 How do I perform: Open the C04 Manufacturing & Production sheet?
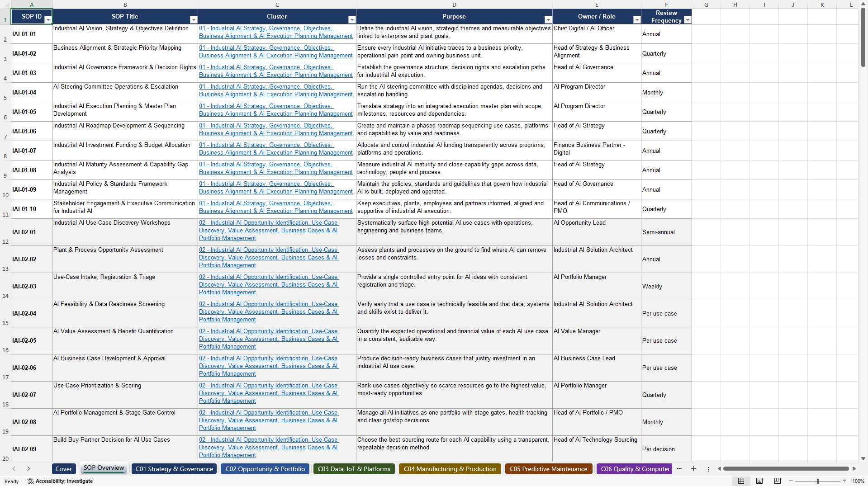click(450, 469)
